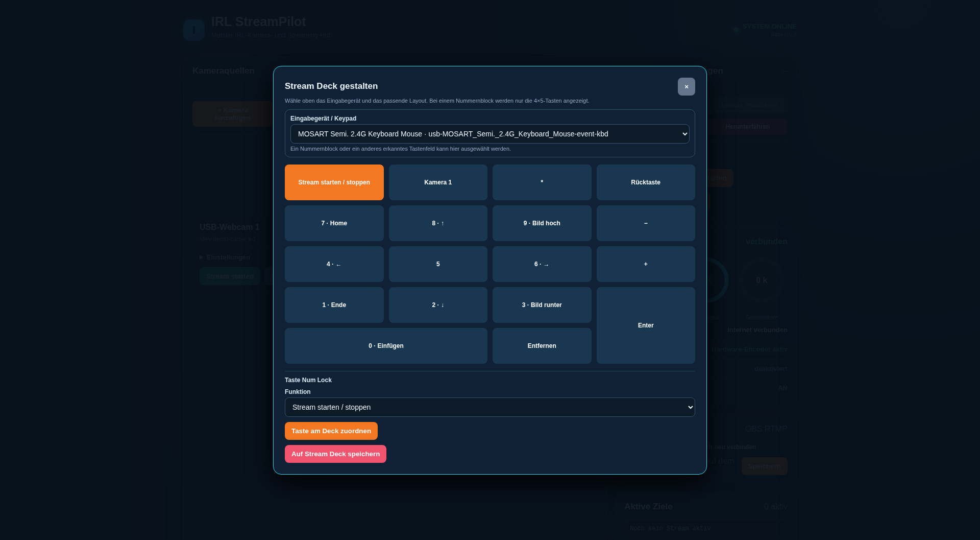
Task: Choose the '0 · Einfügen' key
Action: [x=386, y=346]
